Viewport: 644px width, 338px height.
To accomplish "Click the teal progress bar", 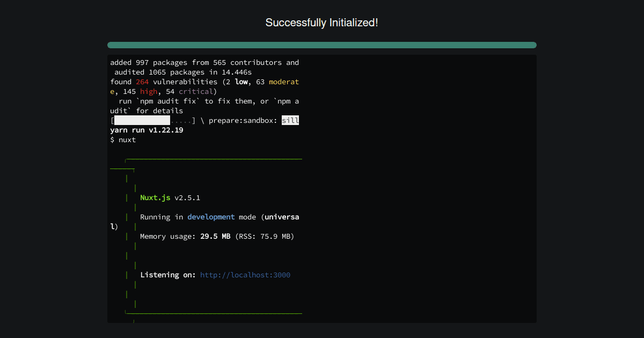I will tap(322, 45).
